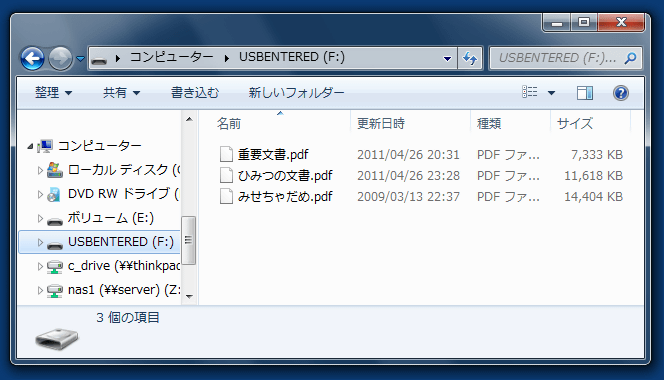
Task: Collapse the コンピューター tree node
Action: (x=30, y=147)
